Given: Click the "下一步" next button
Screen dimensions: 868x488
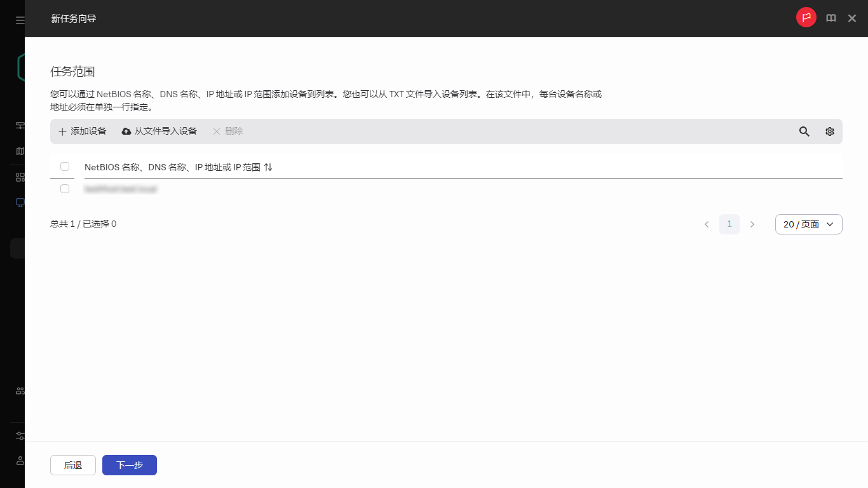Looking at the screenshot, I should (129, 464).
